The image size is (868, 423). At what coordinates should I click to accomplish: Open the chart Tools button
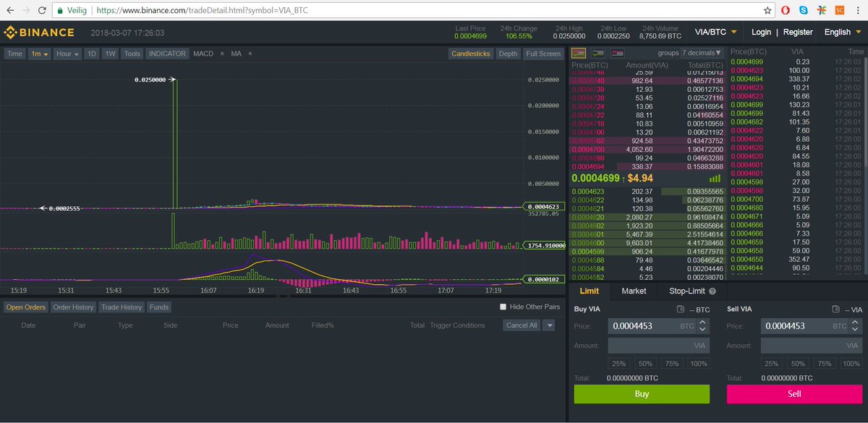pyautogui.click(x=132, y=54)
